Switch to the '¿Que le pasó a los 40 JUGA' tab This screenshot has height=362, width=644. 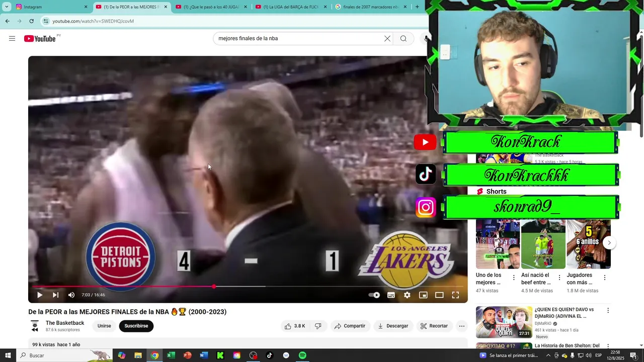click(x=211, y=7)
